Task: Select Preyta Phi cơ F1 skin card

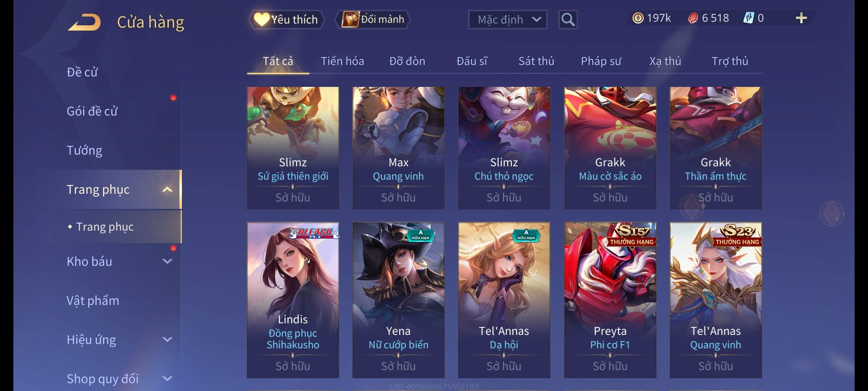Action: click(610, 300)
